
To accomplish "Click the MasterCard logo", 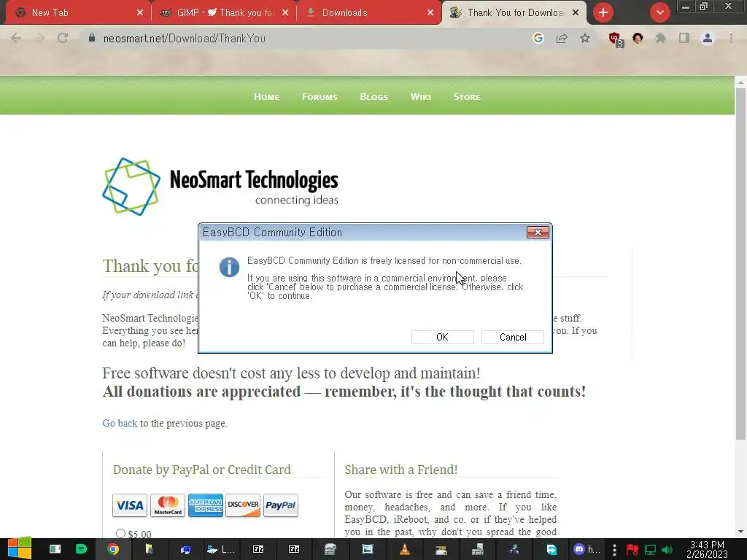I will (168, 505).
